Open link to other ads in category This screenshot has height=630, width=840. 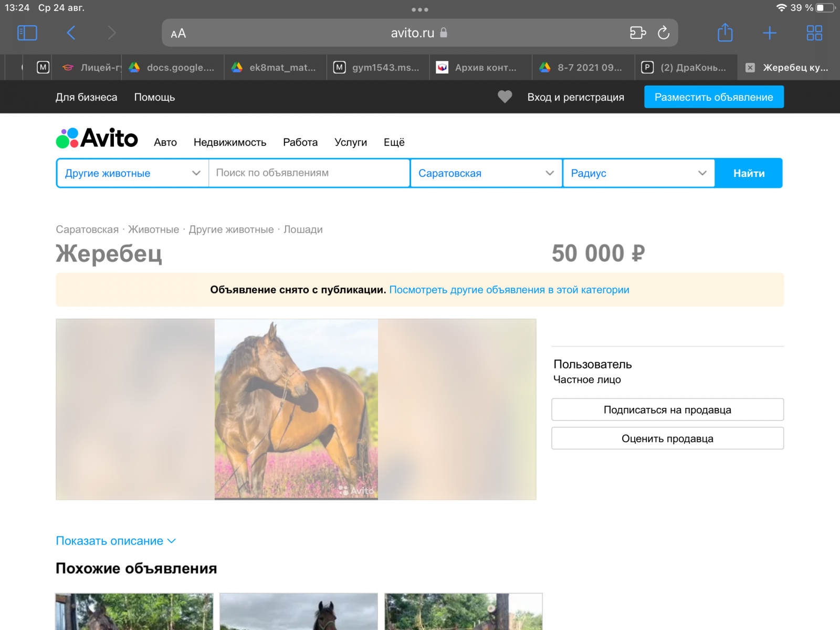click(x=509, y=290)
